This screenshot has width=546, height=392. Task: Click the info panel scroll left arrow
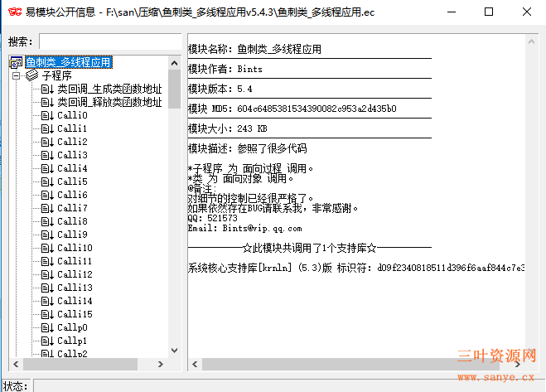[x=195, y=364]
